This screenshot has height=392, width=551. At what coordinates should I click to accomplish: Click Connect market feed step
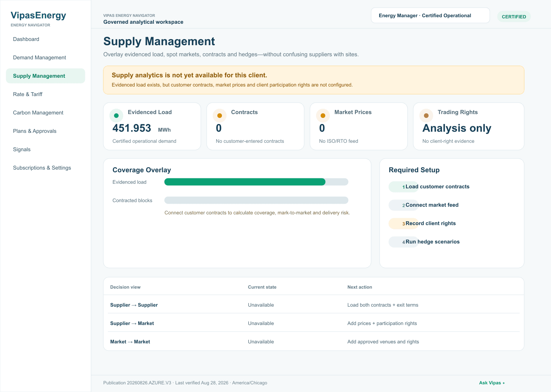pos(432,205)
